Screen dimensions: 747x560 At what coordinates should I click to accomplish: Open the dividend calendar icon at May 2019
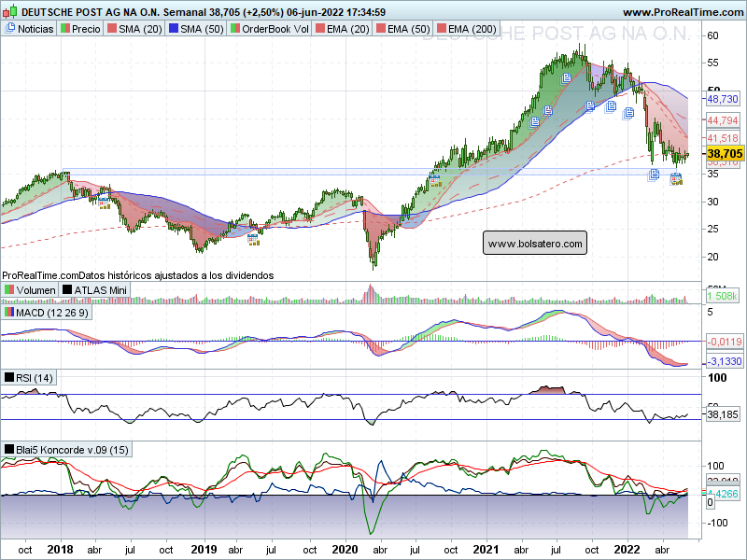[253, 240]
